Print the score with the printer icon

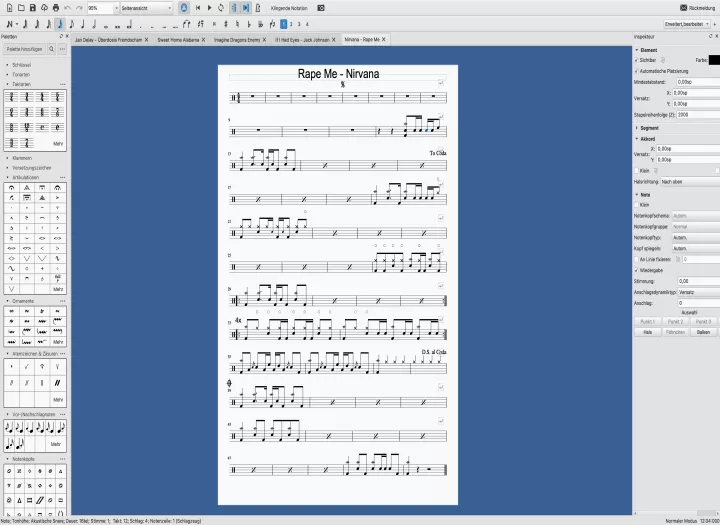(56, 8)
